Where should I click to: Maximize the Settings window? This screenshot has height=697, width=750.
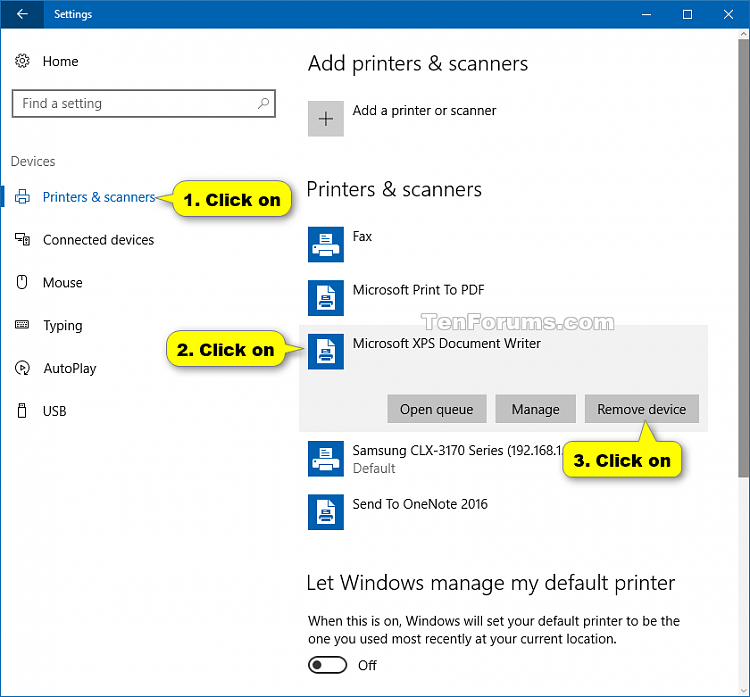click(x=687, y=14)
